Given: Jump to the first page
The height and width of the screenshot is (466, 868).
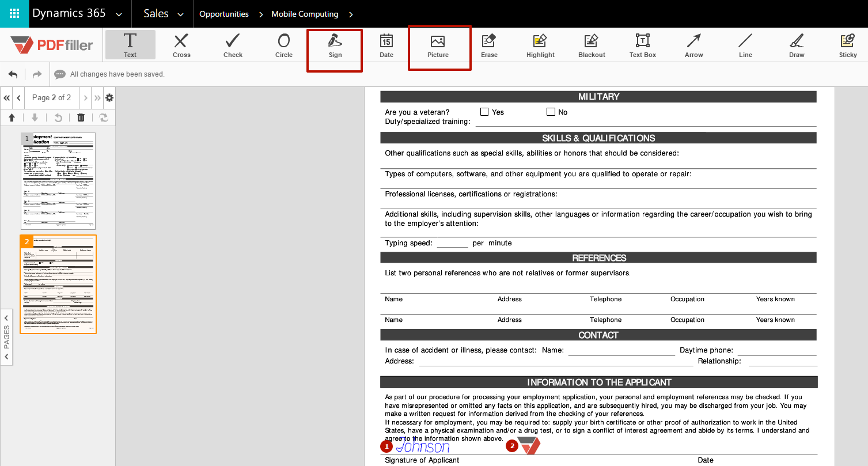Looking at the screenshot, I should 6,98.
